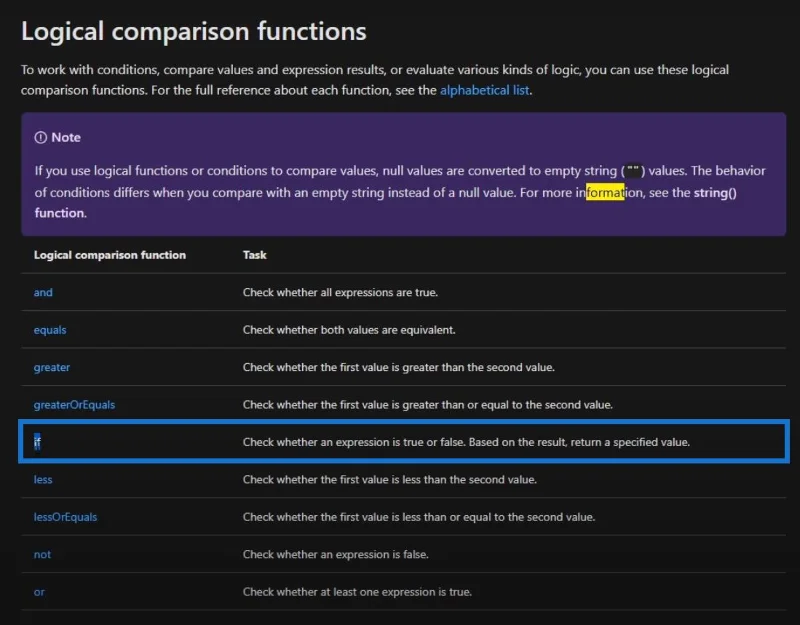Open the 'greaterOrEquals' function link
Image resolution: width=800 pixels, height=625 pixels.
click(74, 405)
